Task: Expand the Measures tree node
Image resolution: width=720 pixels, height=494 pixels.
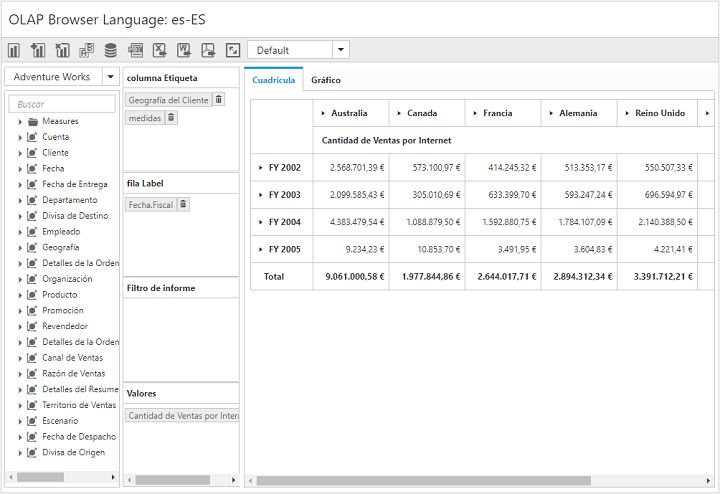Action: (20, 121)
